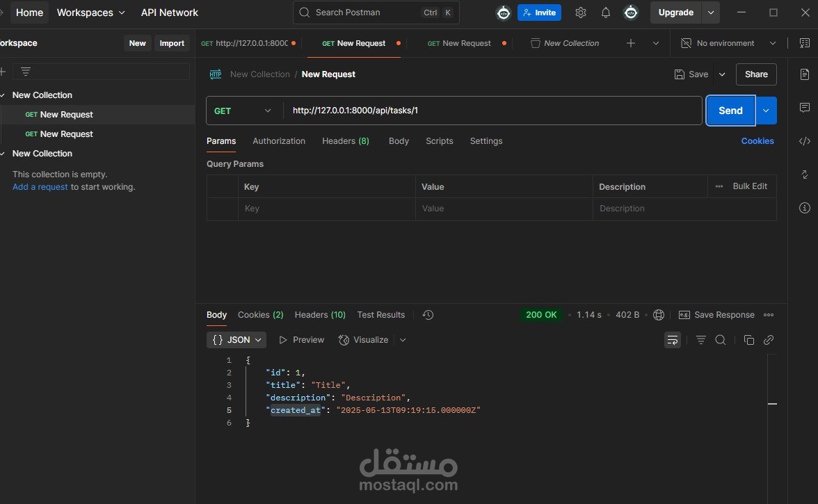Open the request Settings tab
818x504 pixels.
point(486,140)
